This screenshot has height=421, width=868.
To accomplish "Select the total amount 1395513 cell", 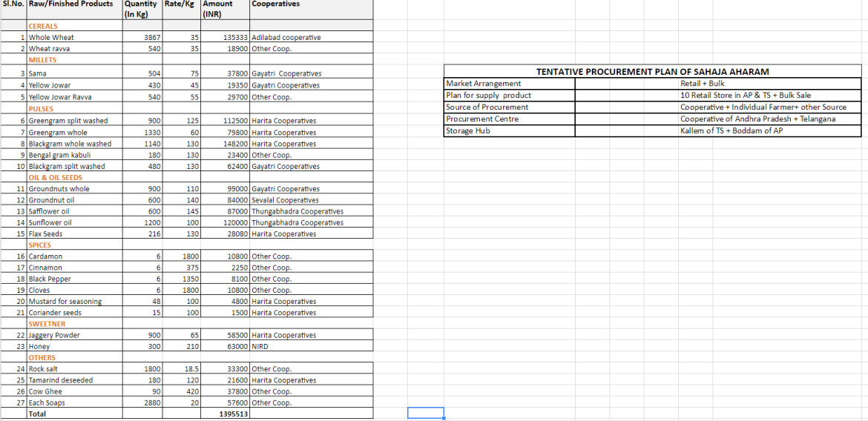I will click(x=226, y=414).
